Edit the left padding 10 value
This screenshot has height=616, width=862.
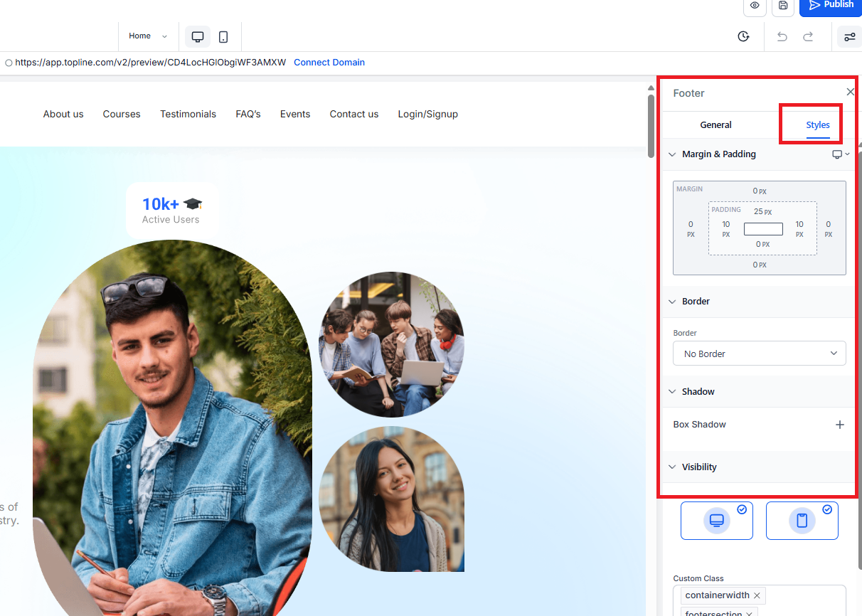[x=726, y=228]
